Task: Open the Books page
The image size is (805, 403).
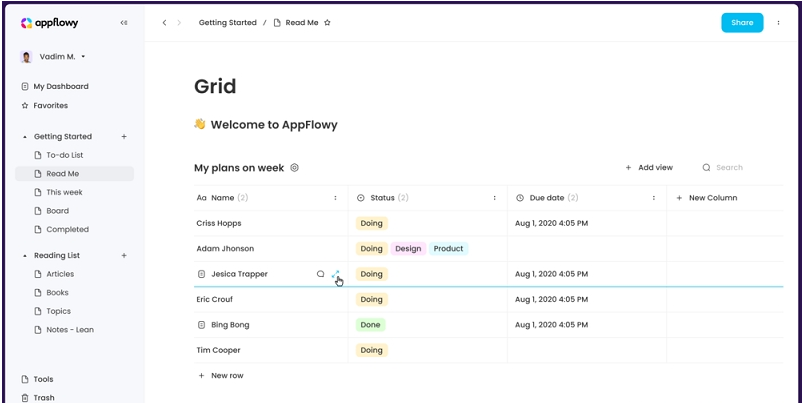Action: [x=51, y=293]
